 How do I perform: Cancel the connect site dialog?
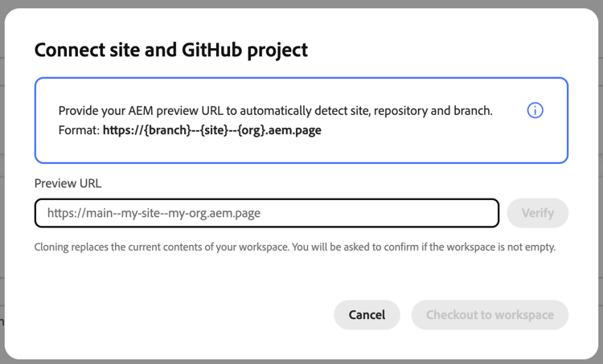tap(367, 315)
